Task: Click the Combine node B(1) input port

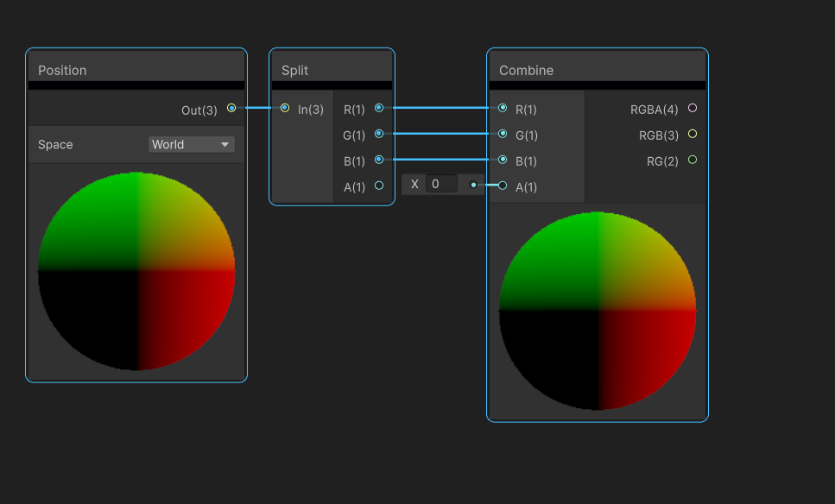Action: (x=503, y=159)
